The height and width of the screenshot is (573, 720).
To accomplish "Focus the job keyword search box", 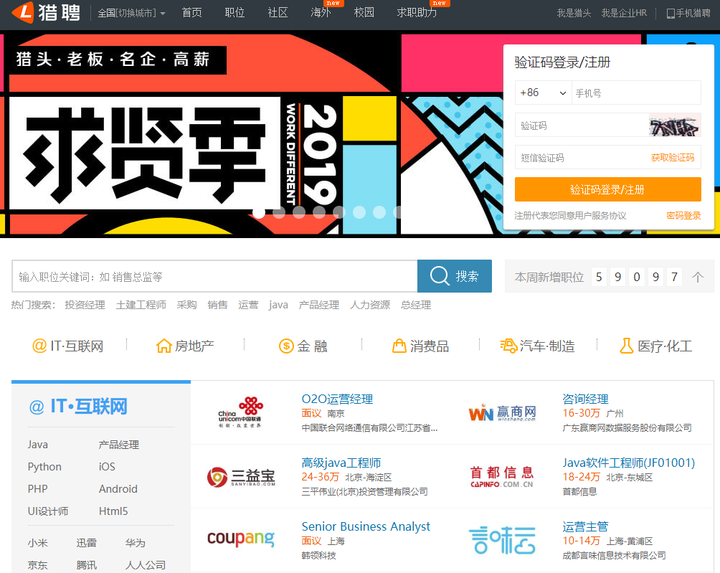I will tap(214, 276).
